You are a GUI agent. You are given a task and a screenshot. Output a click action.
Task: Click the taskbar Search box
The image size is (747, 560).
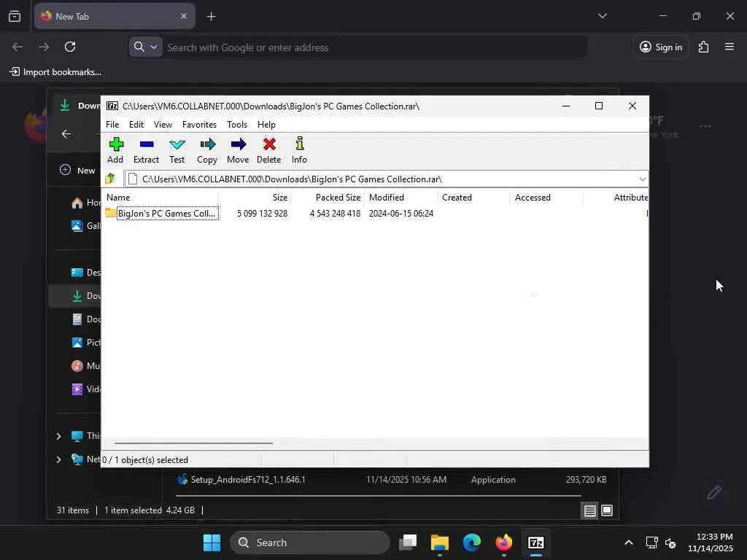pos(309,542)
